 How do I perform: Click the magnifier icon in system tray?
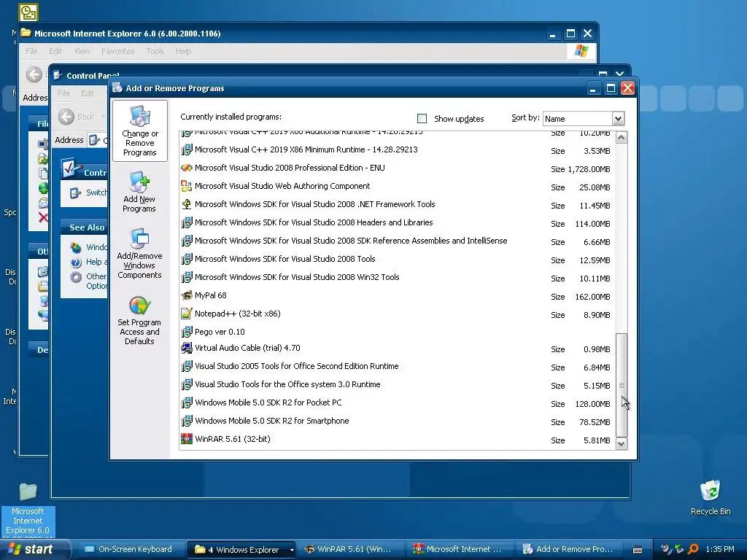click(x=693, y=549)
